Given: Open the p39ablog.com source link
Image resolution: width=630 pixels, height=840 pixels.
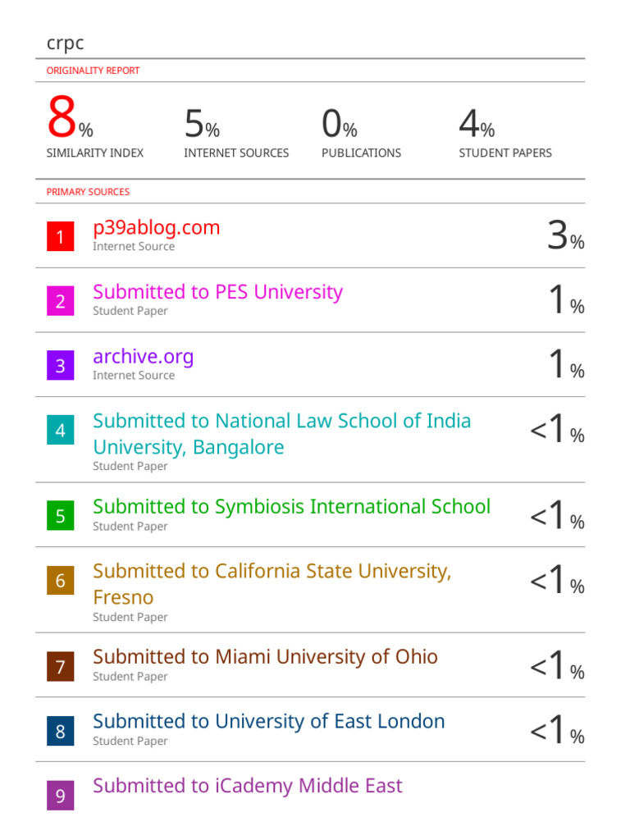Looking at the screenshot, I should pos(156,228).
